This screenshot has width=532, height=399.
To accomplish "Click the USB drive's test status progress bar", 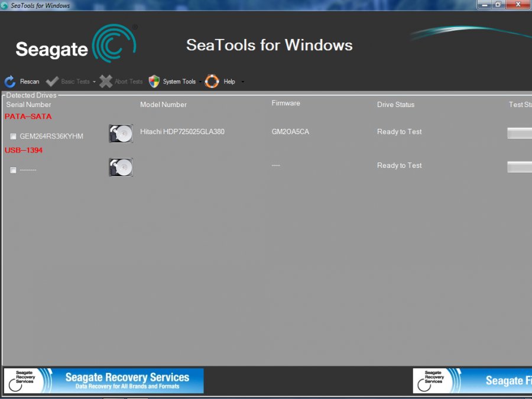I will (520, 167).
